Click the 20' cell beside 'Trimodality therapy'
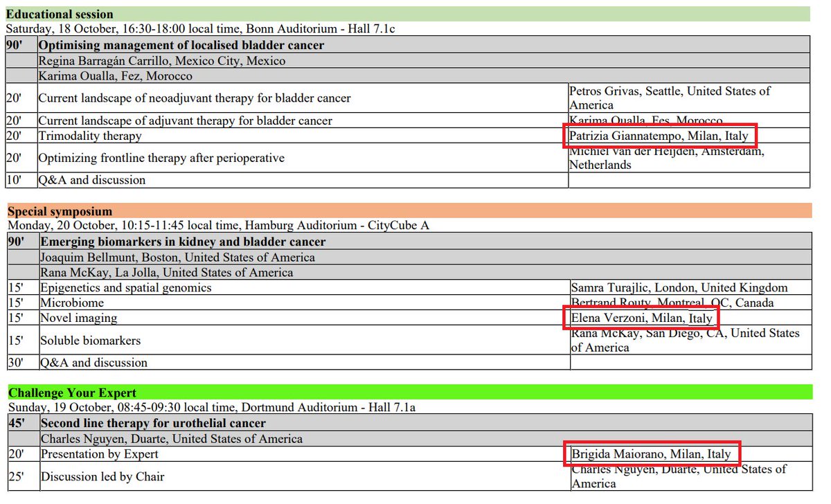 [21, 136]
